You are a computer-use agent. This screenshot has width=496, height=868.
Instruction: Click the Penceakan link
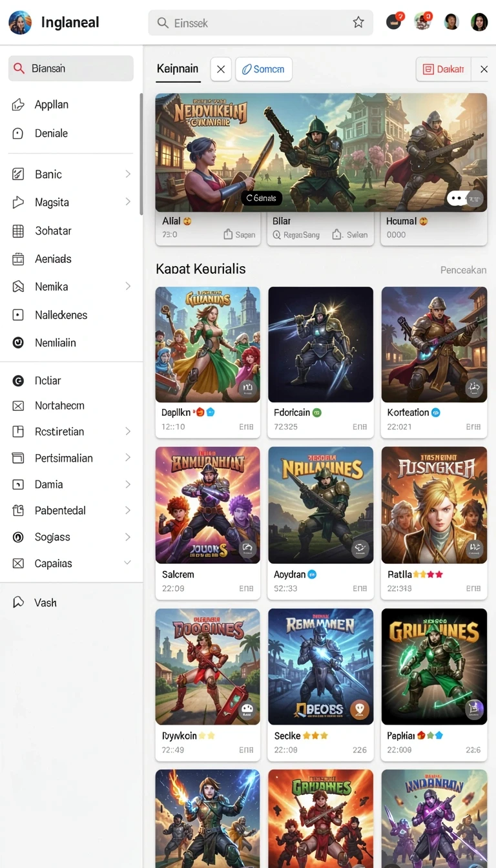(463, 270)
